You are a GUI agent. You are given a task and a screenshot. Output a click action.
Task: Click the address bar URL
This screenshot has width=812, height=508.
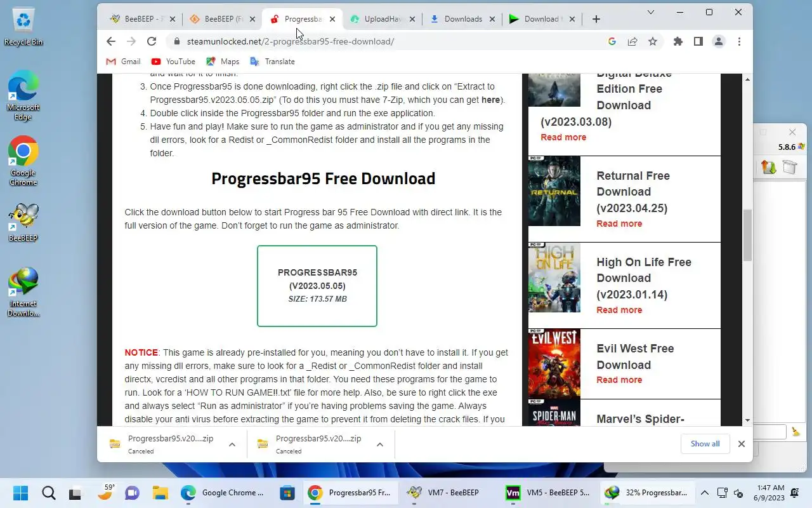pos(290,41)
